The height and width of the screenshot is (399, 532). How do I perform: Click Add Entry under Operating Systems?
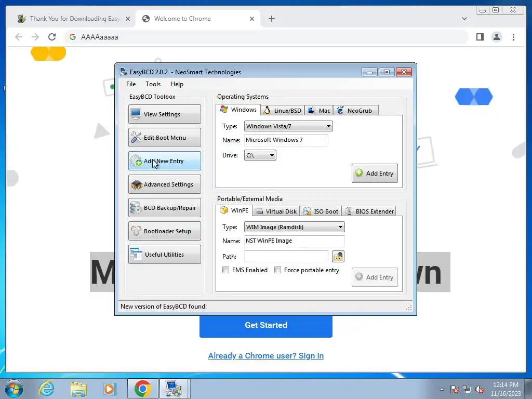(x=375, y=174)
